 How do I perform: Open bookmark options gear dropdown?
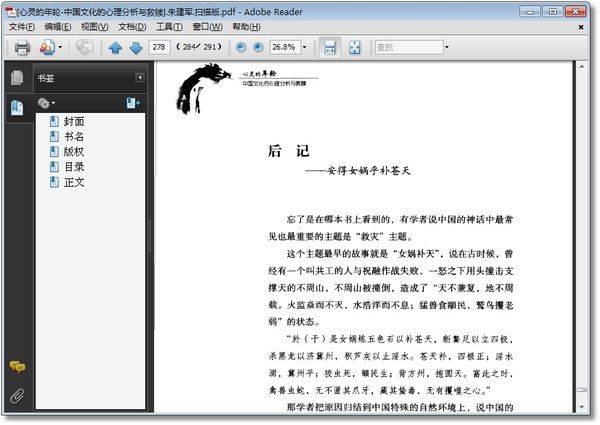[46, 103]
